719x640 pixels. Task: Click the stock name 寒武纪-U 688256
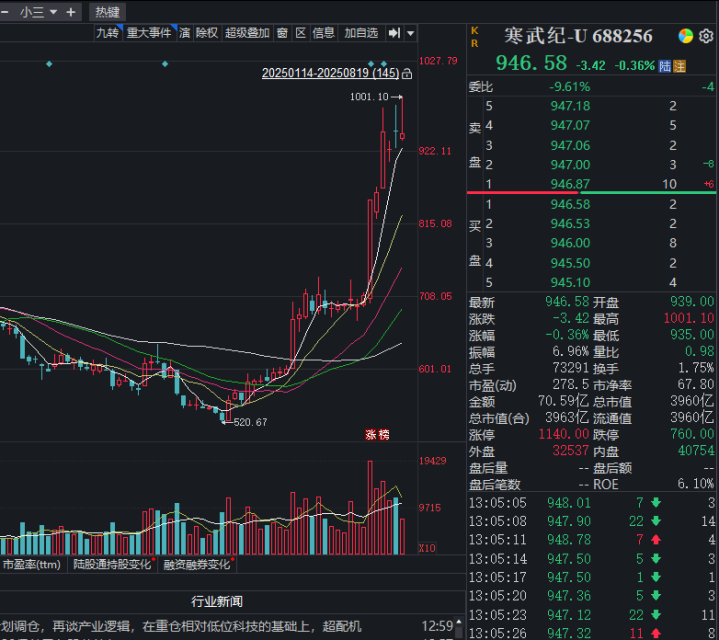tap(578, 36)
